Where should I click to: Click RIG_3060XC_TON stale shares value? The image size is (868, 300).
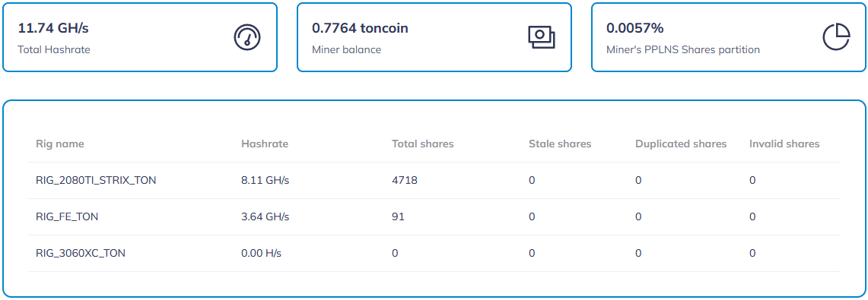(x=532, y=254)
